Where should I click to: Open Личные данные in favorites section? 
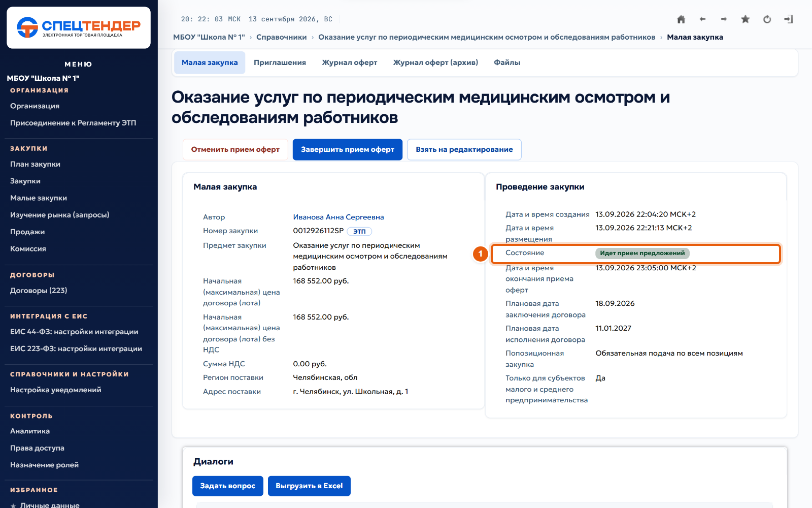50,505
